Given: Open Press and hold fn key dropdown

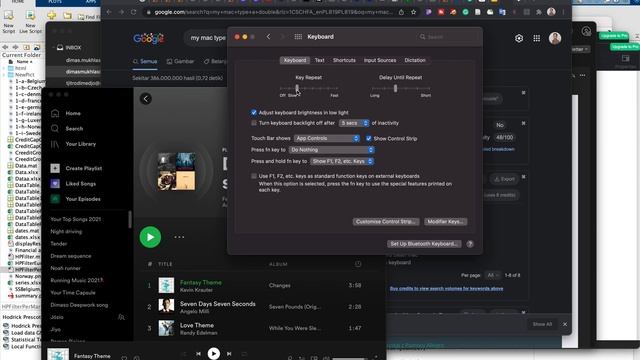Looking at the screenshot, I should coord(342,161).
